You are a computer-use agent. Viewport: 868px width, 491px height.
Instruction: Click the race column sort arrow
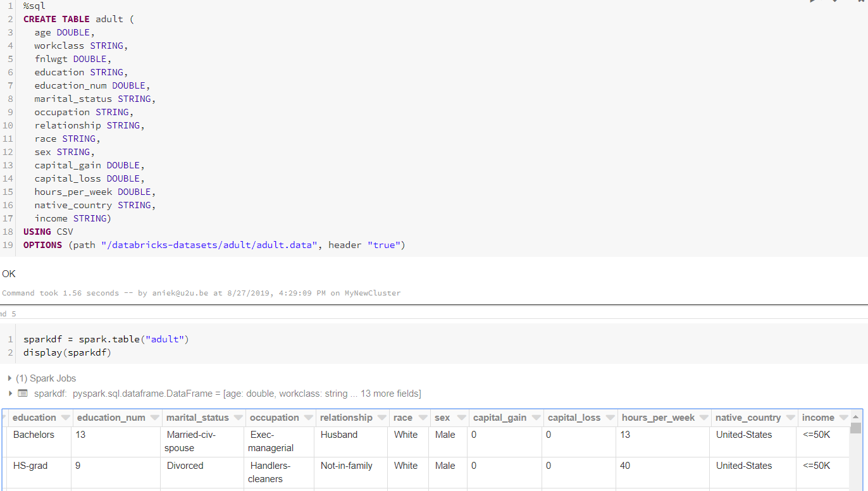(423, 418)
